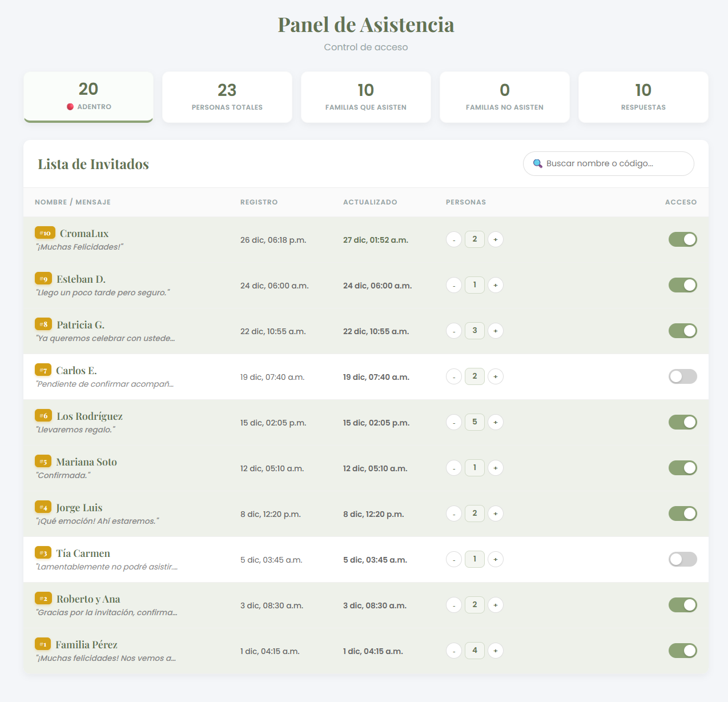Reduce person count for Jorge Luis

pos(454,514)
